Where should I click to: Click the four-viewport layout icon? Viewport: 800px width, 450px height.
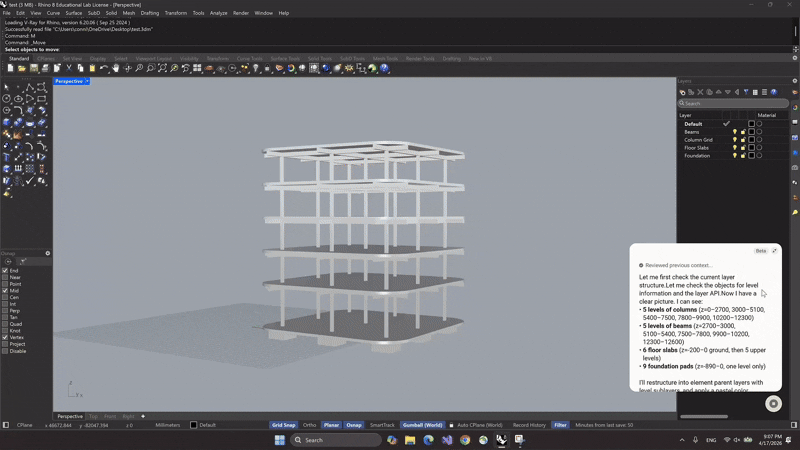[x=197, y=68]
